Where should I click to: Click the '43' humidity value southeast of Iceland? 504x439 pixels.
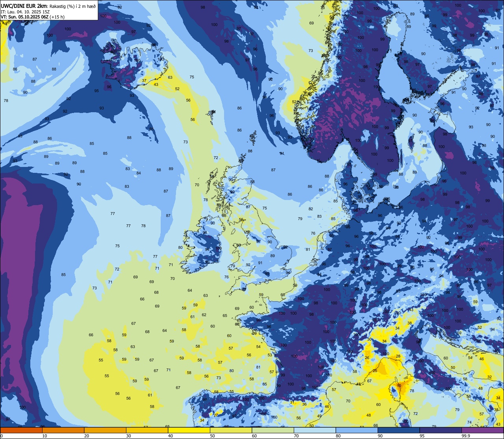156,85
